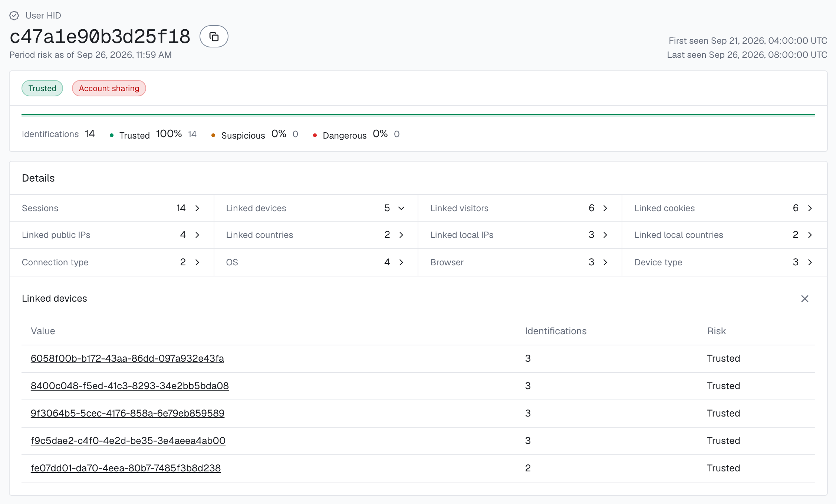Image resolution: width=836 pixels, height=504 pixels.
Task: Click the Identifications 14 total label
Action: 58,134
